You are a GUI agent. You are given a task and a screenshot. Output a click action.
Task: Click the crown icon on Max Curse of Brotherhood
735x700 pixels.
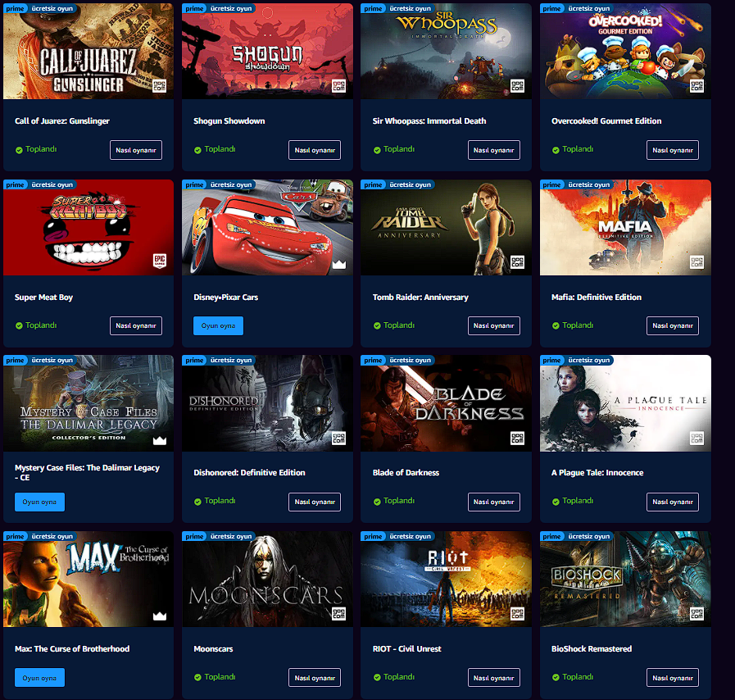pyautogui.click(x=160, y=616)
